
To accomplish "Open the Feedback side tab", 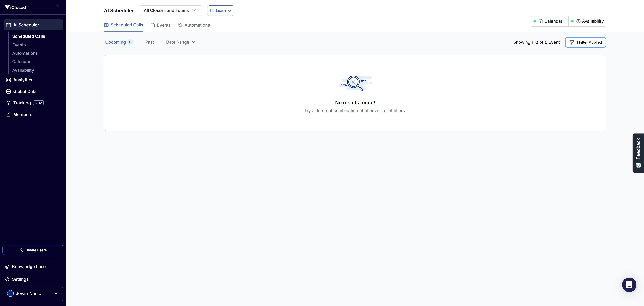I will coord(638,153).
